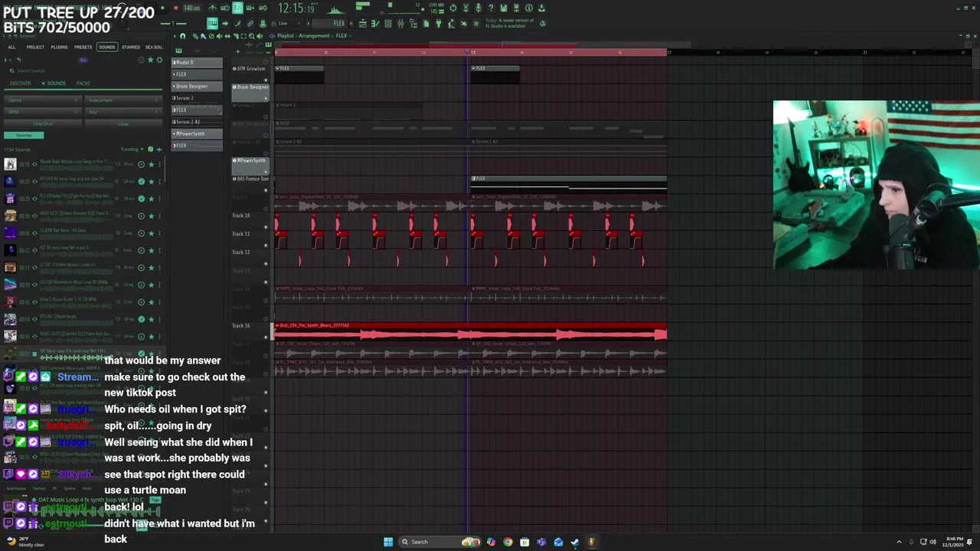Click the Playlist - Arrangement breadcrumb
This screenshot has height=551, width=980.
tap(304, 36)
